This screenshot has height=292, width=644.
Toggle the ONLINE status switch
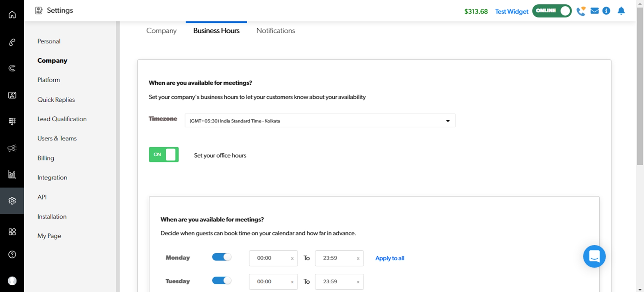(552, 11)
